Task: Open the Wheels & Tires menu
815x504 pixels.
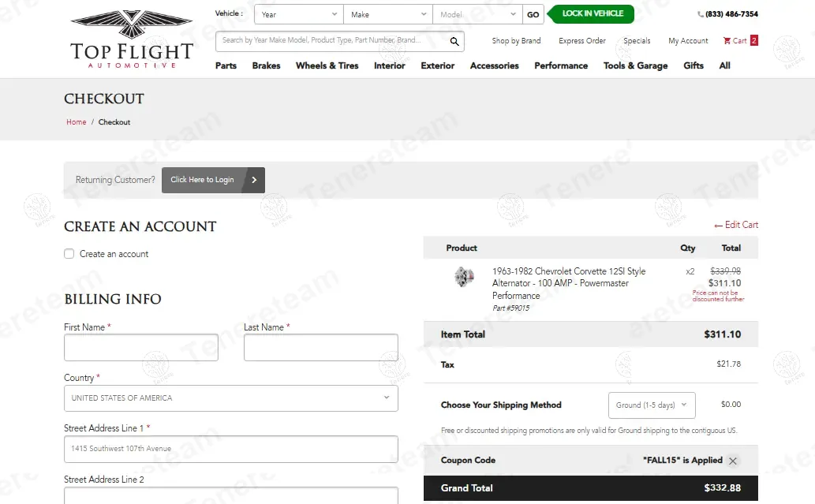Action: (x=327, y=65)
